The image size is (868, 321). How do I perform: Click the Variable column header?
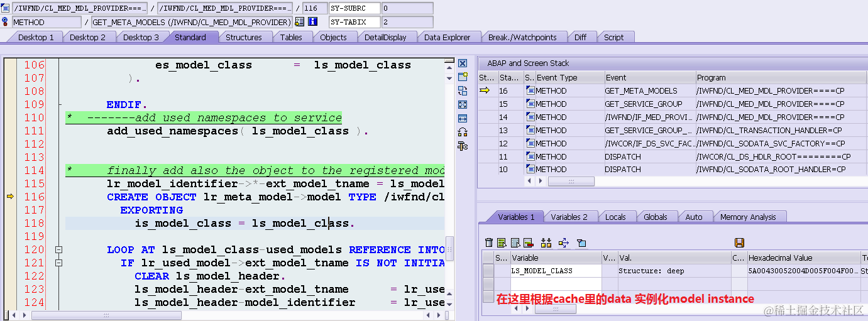[x=556, y=258]
